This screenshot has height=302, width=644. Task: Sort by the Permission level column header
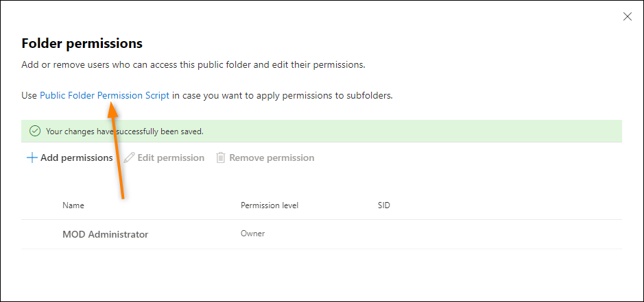[270, 205]
